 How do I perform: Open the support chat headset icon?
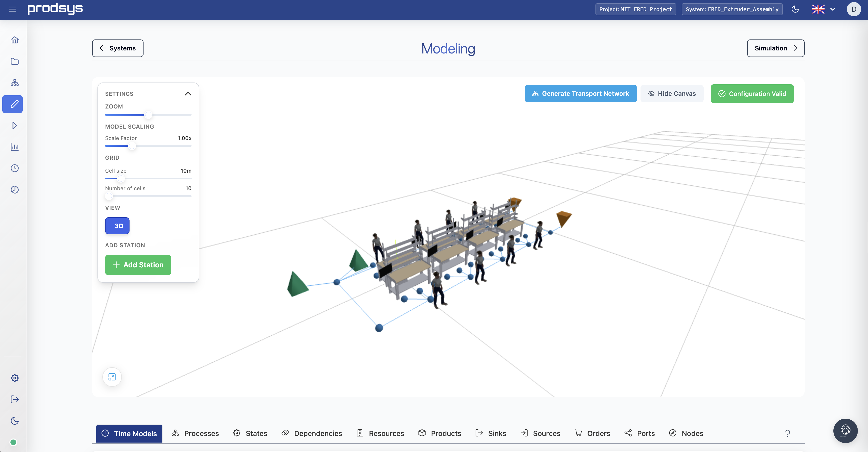[845, 431]
